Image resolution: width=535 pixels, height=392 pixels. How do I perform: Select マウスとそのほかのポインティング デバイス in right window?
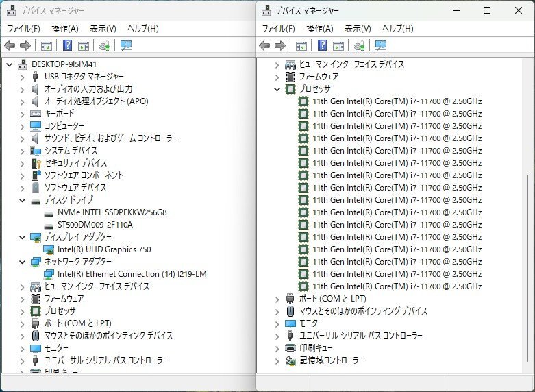[363, 311]
